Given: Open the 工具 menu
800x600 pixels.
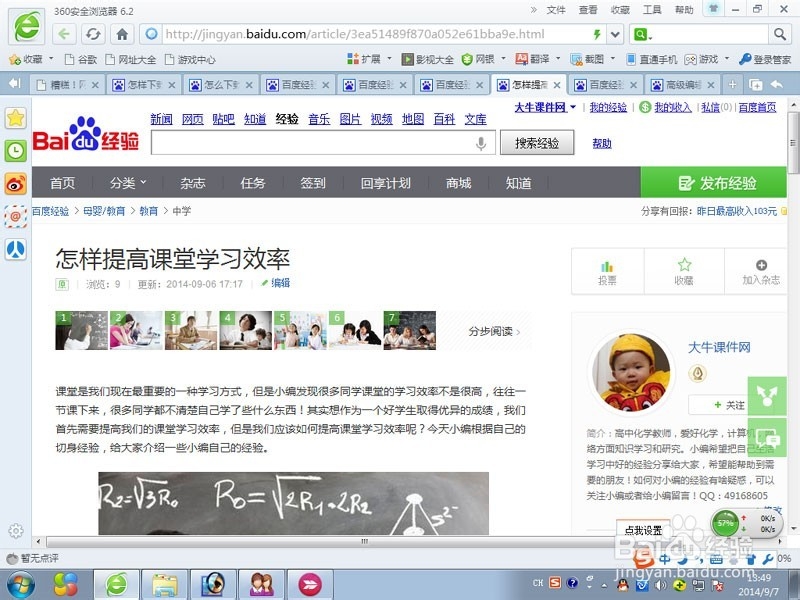Looking at the screenshot, I should click(652, 10).
